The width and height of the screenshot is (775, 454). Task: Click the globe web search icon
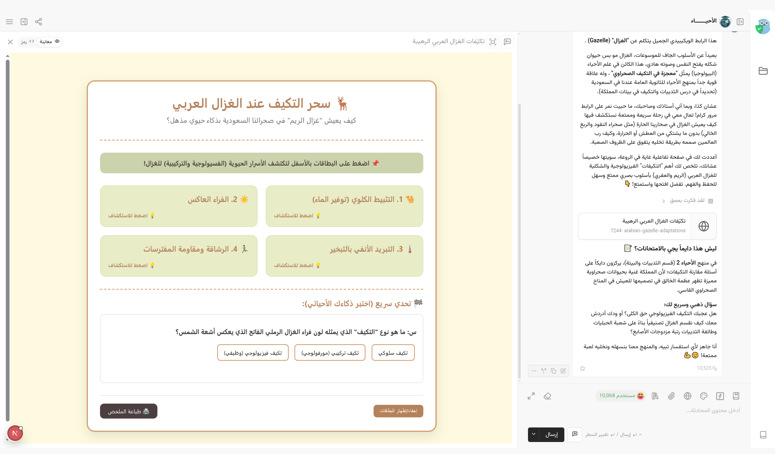688,396
